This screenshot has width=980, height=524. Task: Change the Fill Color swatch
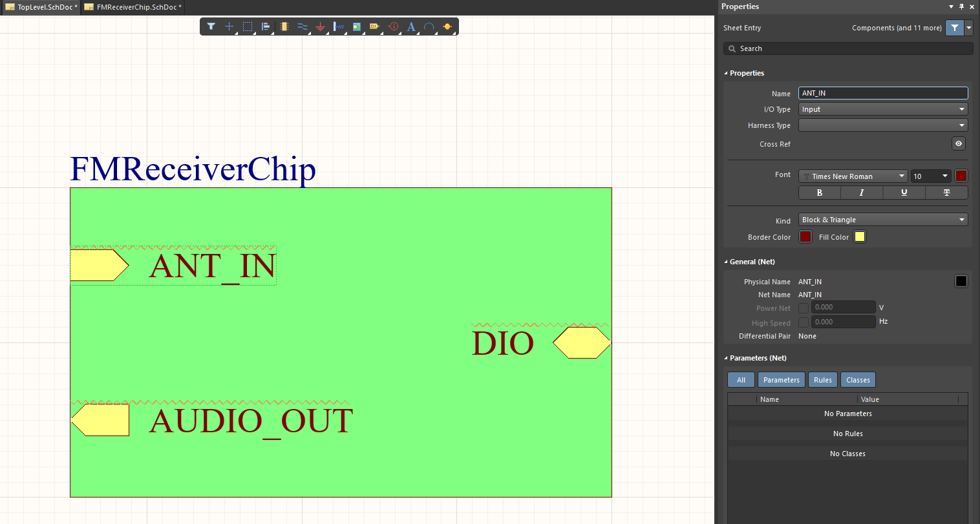coord(860,236)
